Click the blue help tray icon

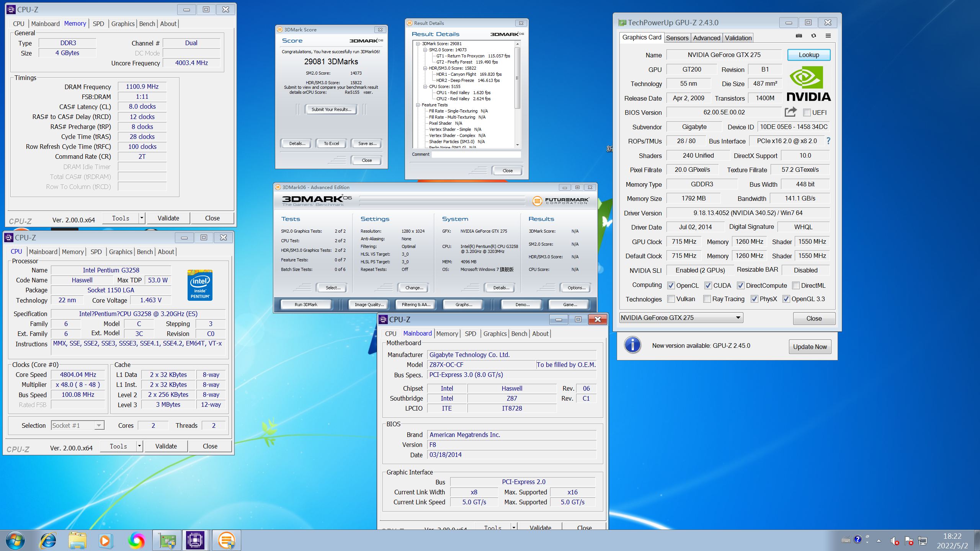tap(858, 540)
